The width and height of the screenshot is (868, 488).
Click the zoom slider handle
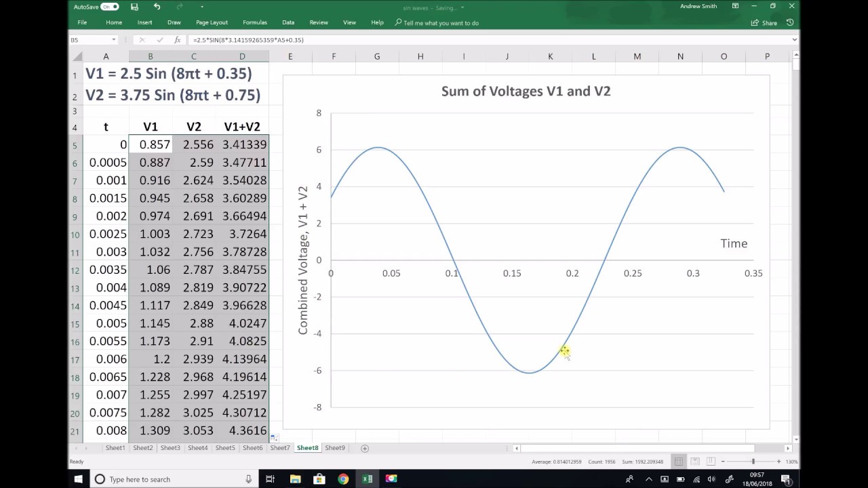pyautogui.click(x=753, y=462)
